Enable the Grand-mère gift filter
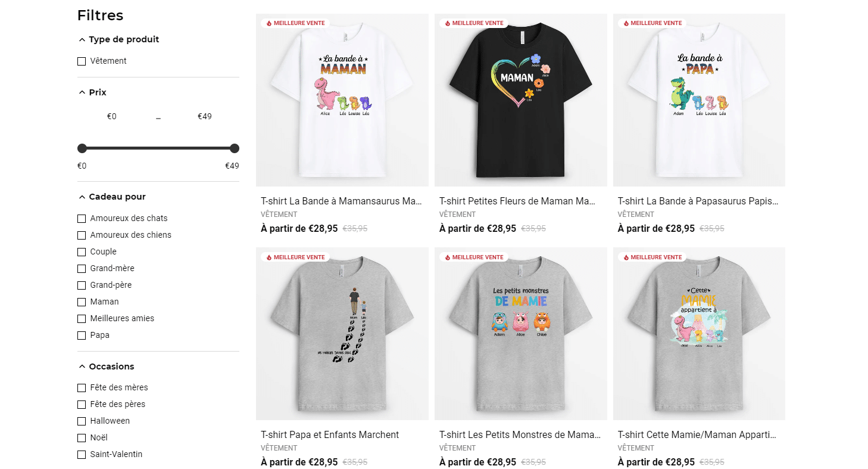Image resolution: width=868 pixels, height=469 pixels. pyautogui.click(x=82, y=269)
